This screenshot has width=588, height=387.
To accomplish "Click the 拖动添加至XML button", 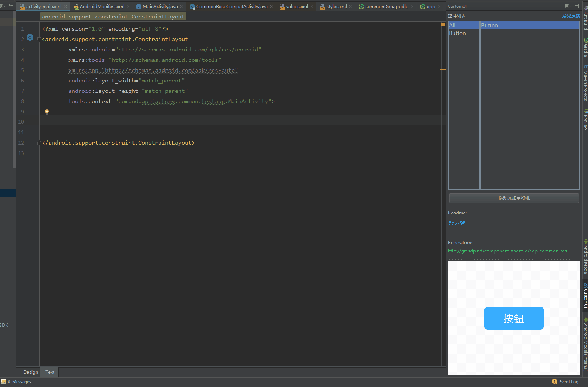I will pyautogui.click(x=514, y=198).
